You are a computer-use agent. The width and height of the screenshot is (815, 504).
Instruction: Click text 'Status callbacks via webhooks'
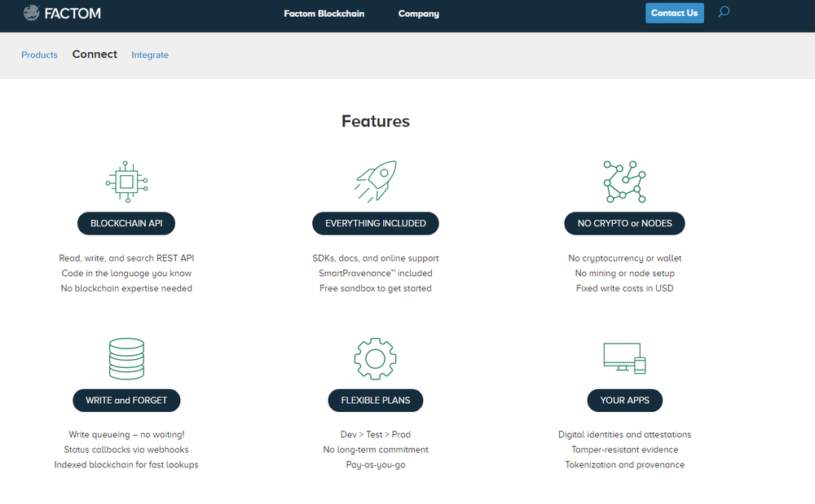point(126,449)
